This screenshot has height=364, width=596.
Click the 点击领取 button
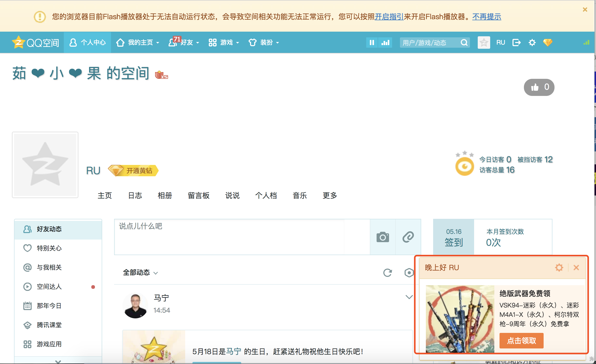point(521,341)
